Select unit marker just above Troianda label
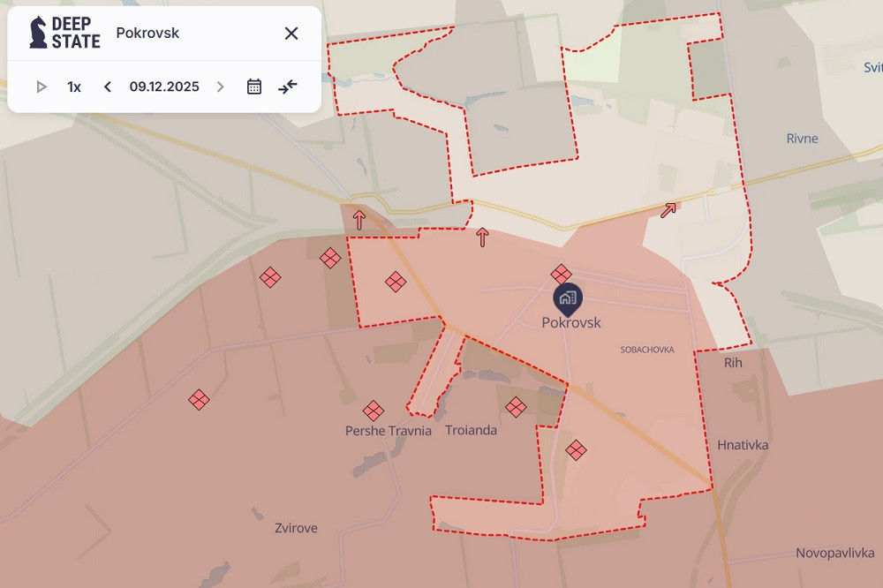Image resolution: width=883 pixels, height=588 pixels. click(516, 407)
